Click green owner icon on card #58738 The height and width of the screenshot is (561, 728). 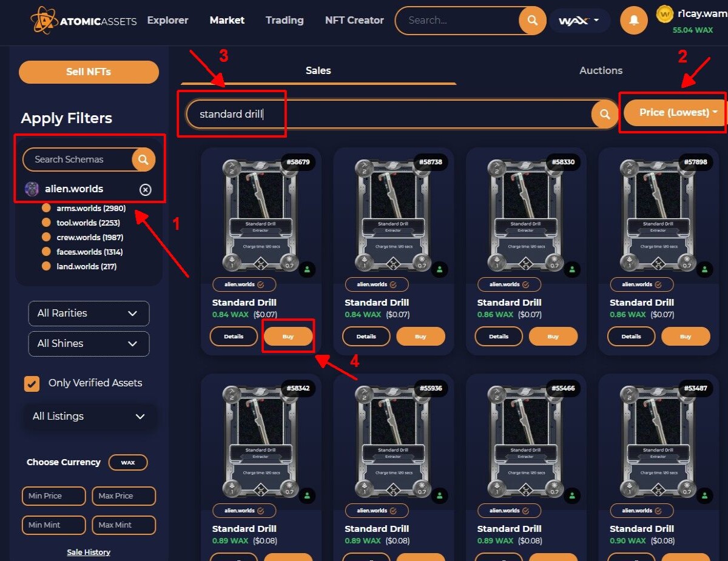(x=440, y=269)
